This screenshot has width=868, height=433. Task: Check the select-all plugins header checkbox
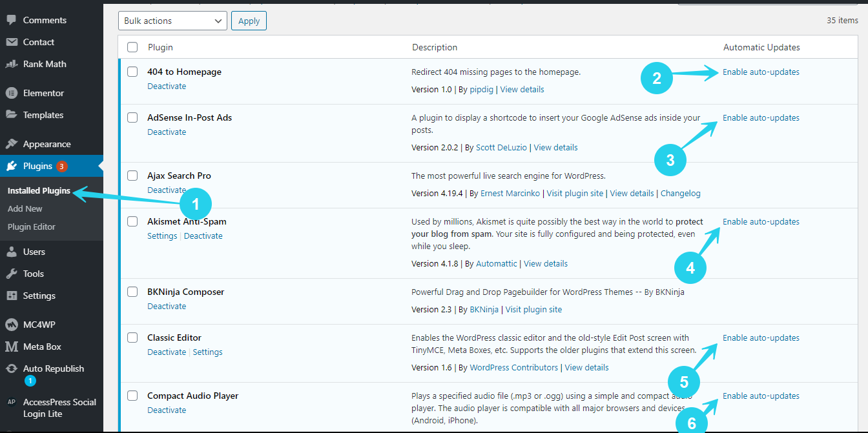[x=132, y=47]
